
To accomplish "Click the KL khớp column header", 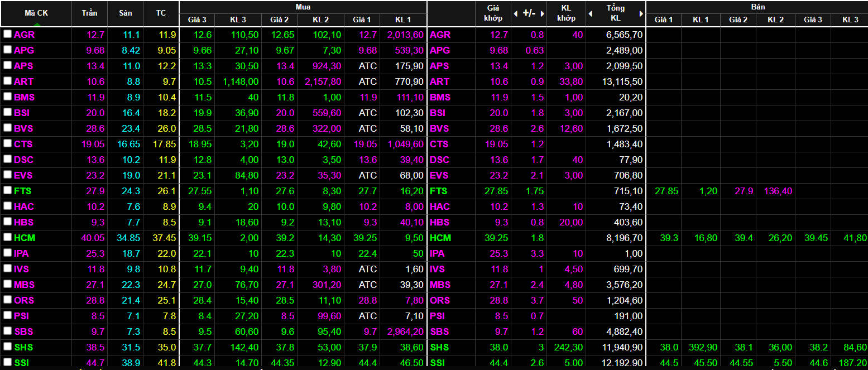I will click(566, 13).
